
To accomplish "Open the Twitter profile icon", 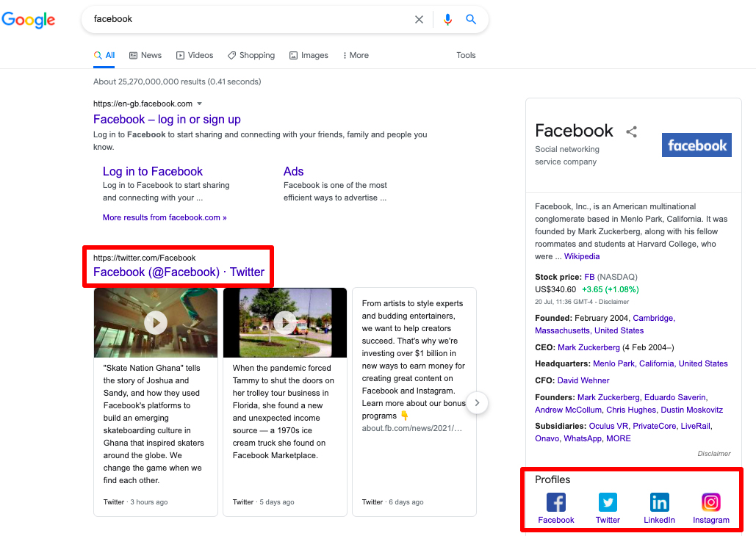I will coord(608,502).
